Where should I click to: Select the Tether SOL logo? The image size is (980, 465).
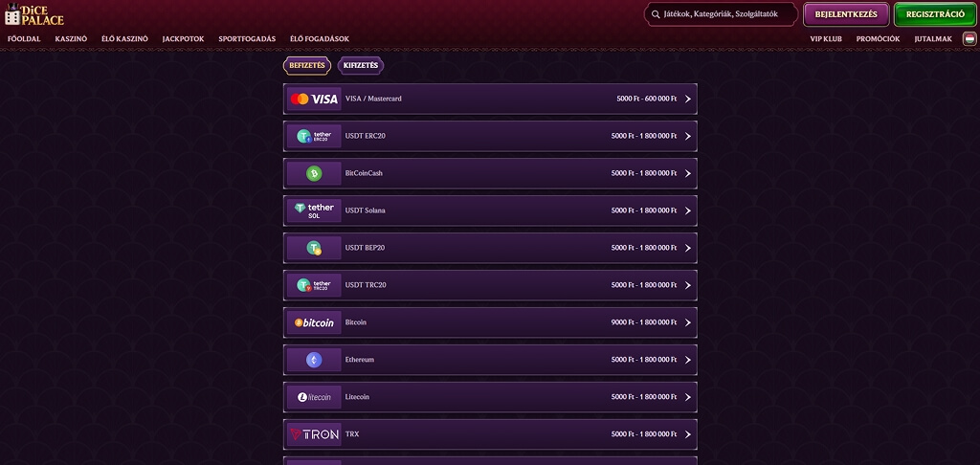[x=314, y=210]
